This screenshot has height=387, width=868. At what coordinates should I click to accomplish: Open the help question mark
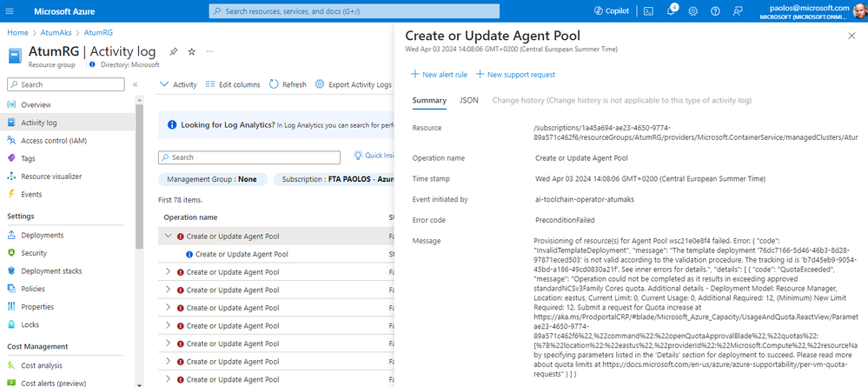tap(715, 11)
